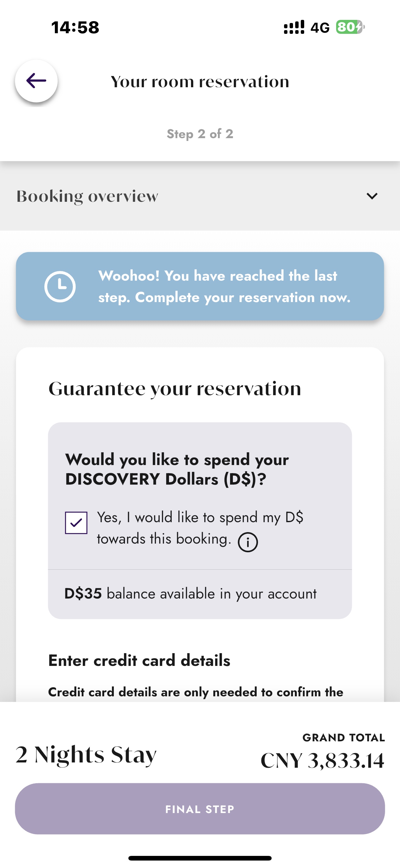Open the D$ info icon
The width and height of the screenshot is (400, 868).
(x=248, y=542)
